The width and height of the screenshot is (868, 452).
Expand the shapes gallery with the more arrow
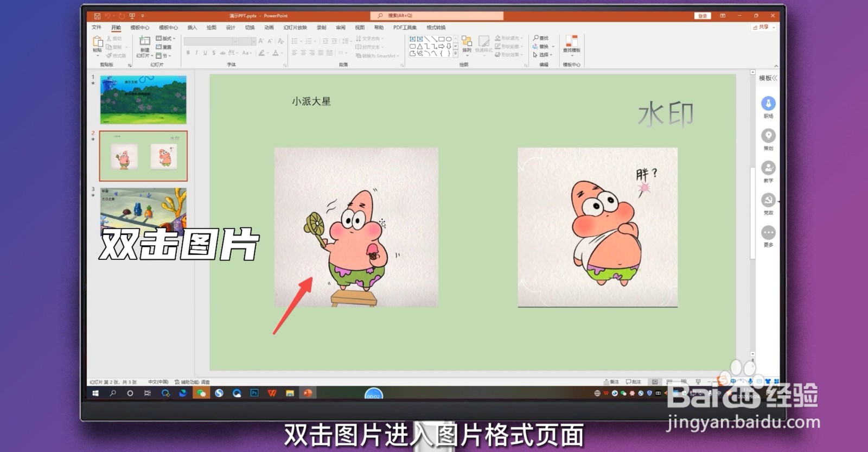tap(456, 54)
